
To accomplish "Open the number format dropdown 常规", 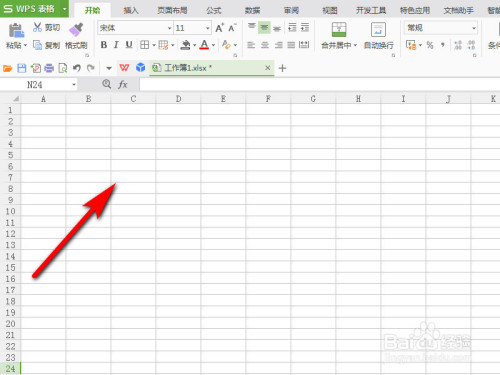I will pos(441,28).
